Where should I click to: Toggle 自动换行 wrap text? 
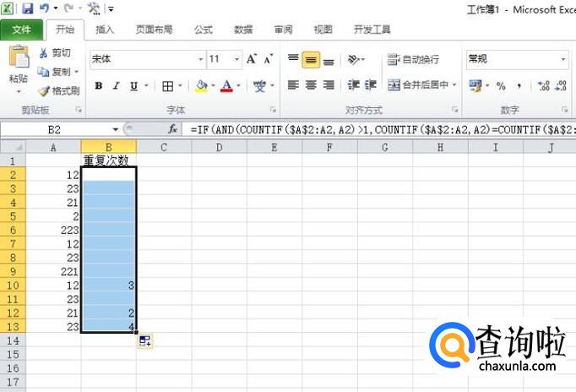point(413,59)
